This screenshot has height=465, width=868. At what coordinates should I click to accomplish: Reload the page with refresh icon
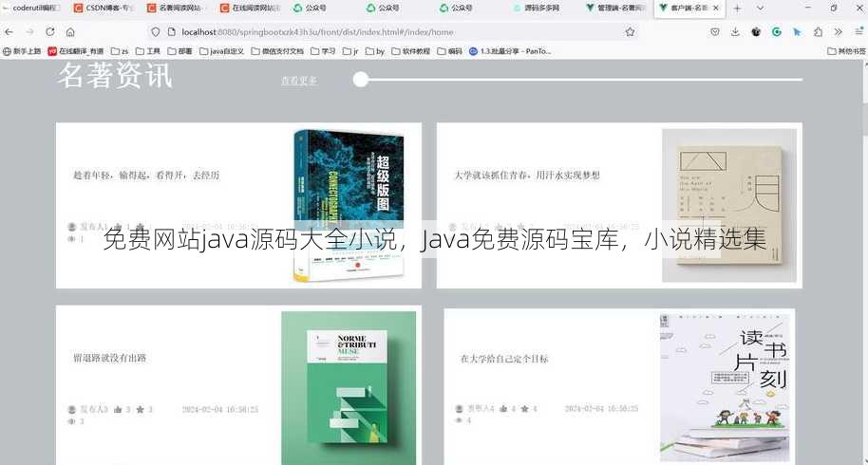[49, 32]
